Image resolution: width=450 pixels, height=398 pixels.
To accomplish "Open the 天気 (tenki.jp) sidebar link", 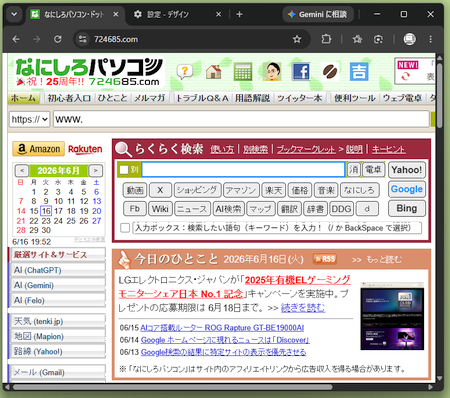I will (x=58, y=321).
